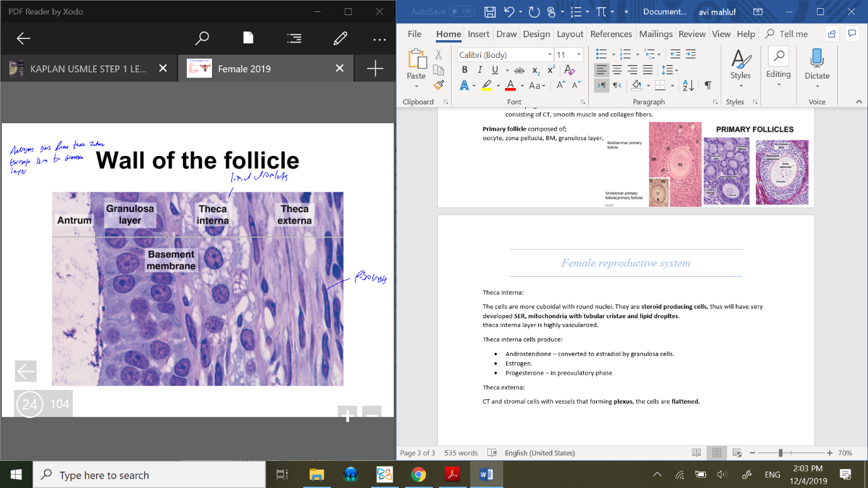Toggle the AutoSave switch
This screenshot has width=868, height=488.
[x=461, y=12]
